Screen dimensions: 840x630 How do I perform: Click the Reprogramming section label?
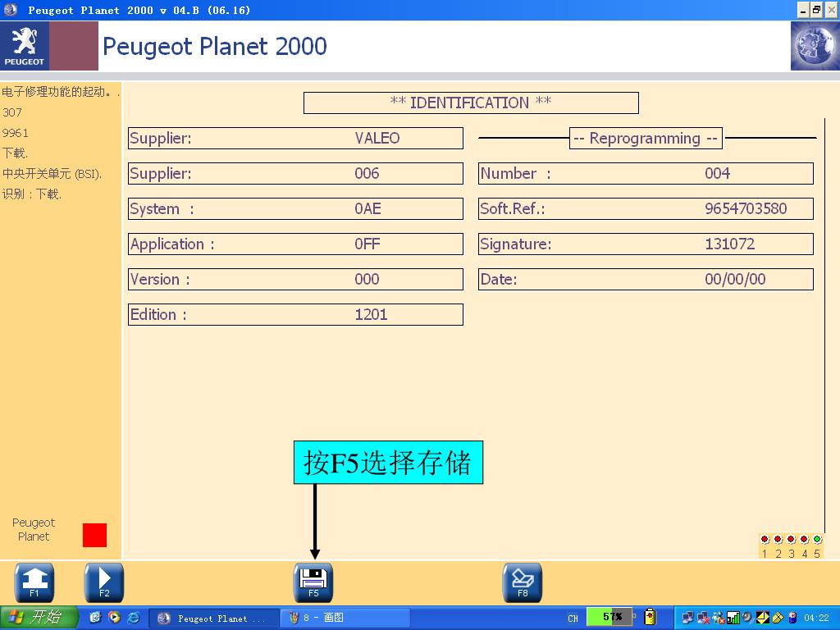point(646,138)
